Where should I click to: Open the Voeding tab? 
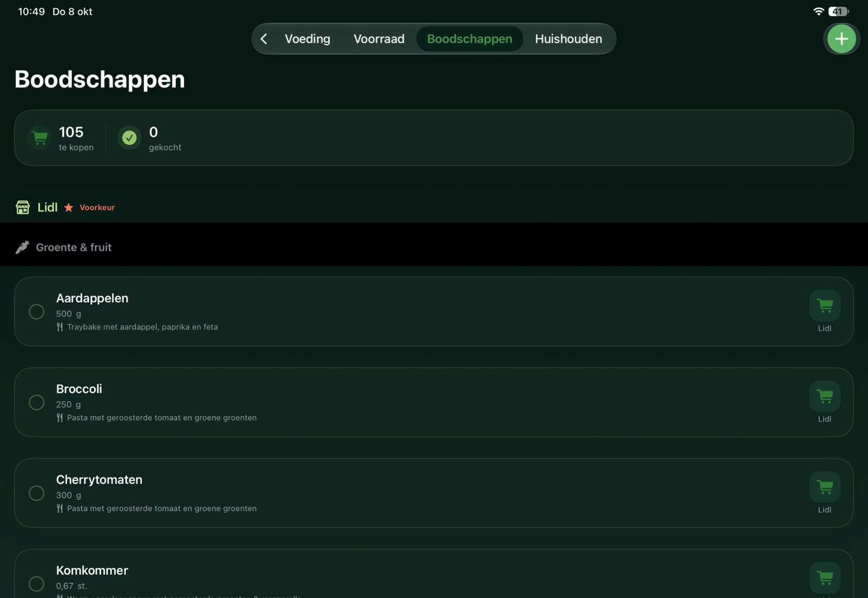pos(307,39)
